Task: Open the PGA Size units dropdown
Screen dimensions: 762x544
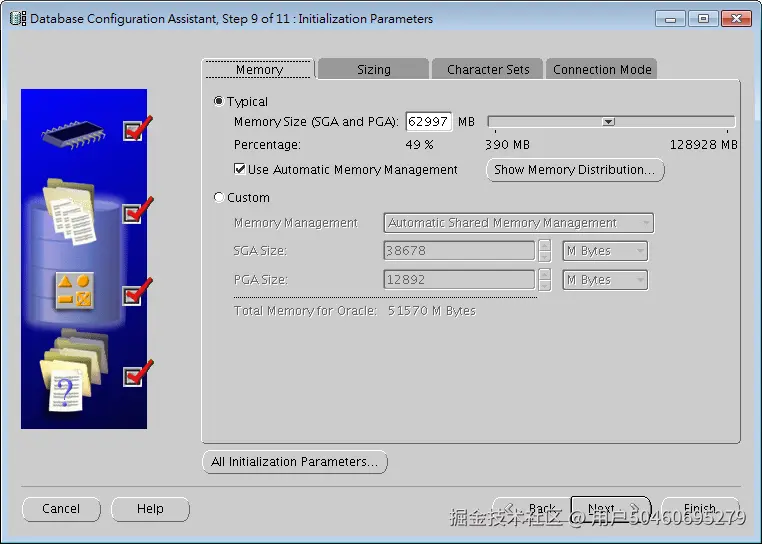Action: click(605, 280)
